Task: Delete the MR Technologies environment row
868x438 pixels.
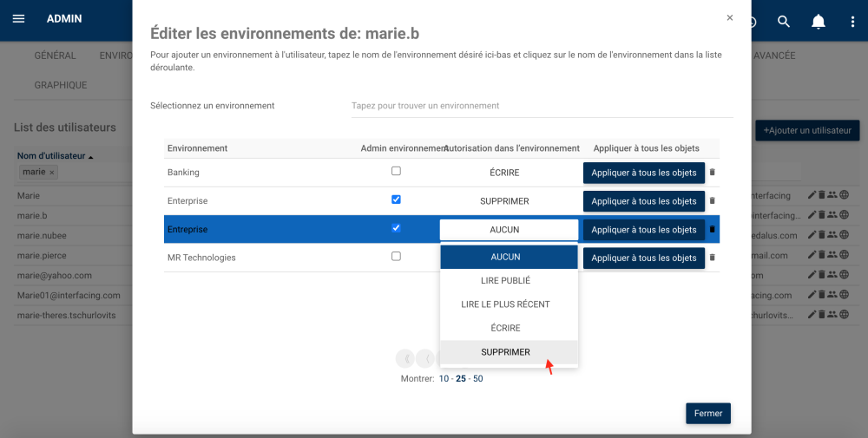Action: [x=713, y=258]
